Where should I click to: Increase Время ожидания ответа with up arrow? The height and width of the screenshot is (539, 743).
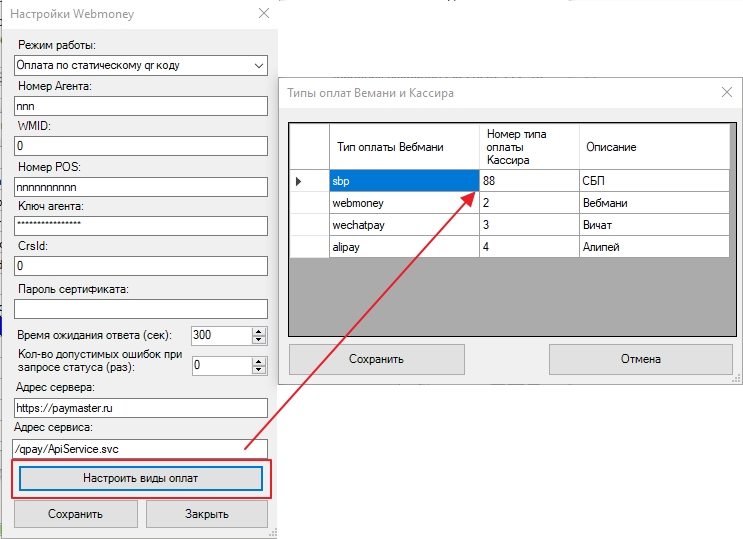tap(259, 331)
